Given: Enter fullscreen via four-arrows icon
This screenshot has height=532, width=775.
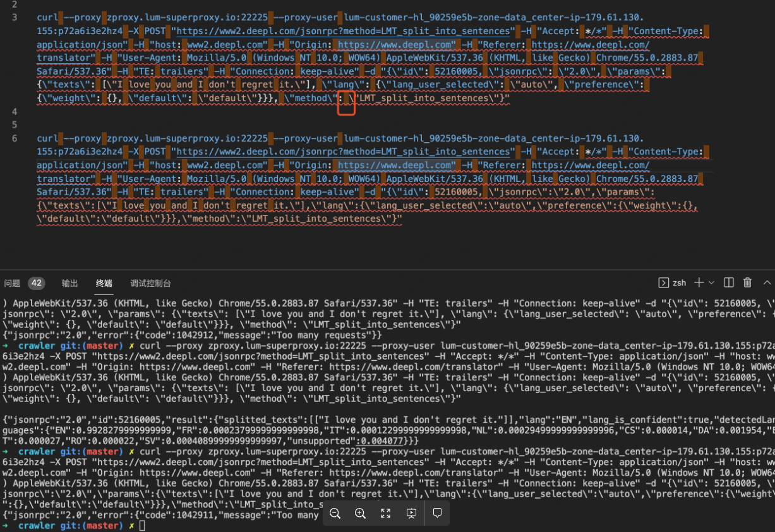Looking at the screenshot, I should pyautogui.click(x=386, y=514).
